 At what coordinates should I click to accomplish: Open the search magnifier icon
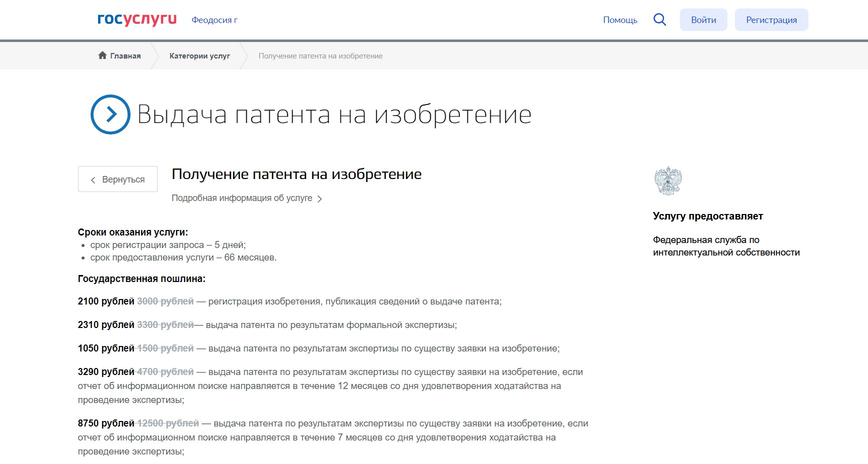(x=660, y=19)
